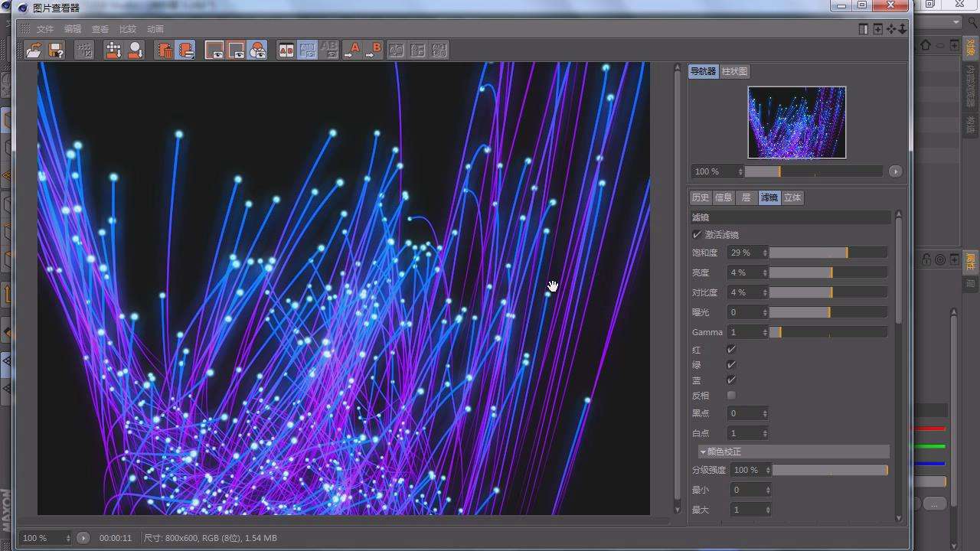Open the 比较 menu
This screenshot has width=980, height=551.
(127, 28)
